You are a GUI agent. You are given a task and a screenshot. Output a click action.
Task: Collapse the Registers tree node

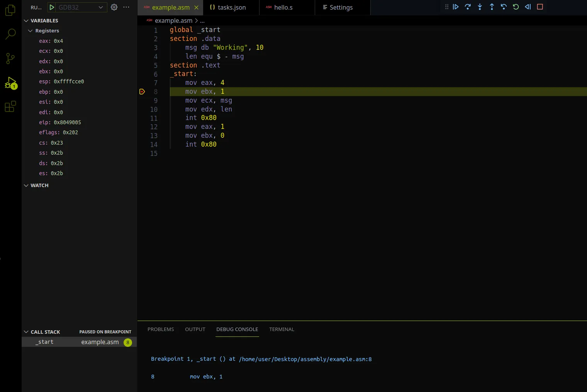31,31
